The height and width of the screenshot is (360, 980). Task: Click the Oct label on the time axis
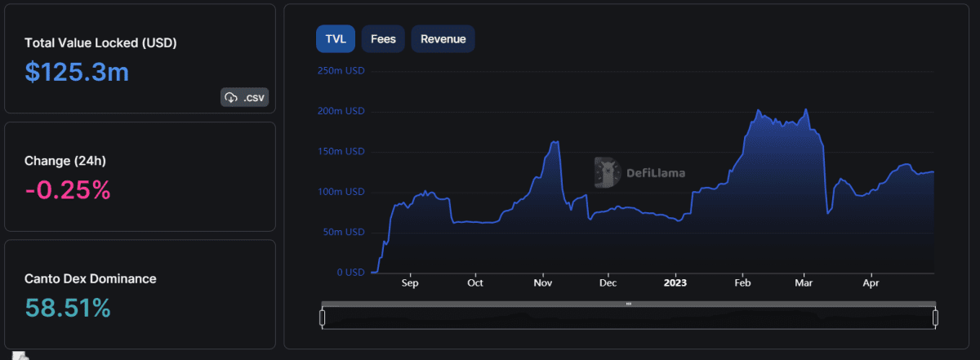coord(475,283)
